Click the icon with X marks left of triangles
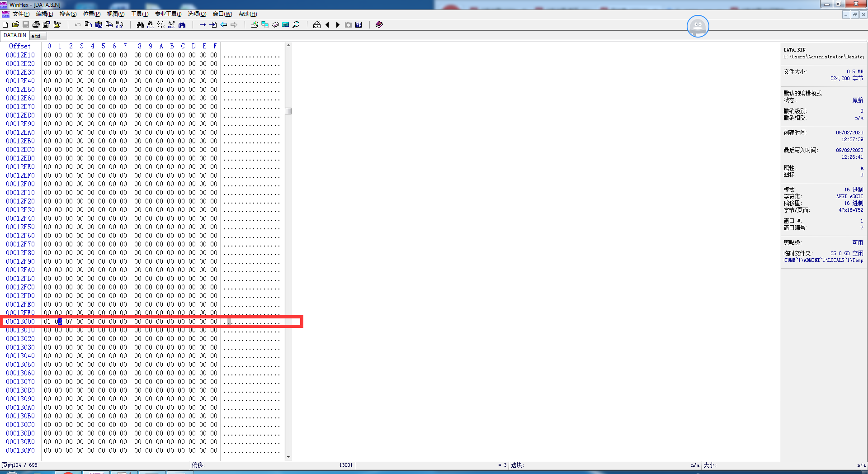 [317, 25]
